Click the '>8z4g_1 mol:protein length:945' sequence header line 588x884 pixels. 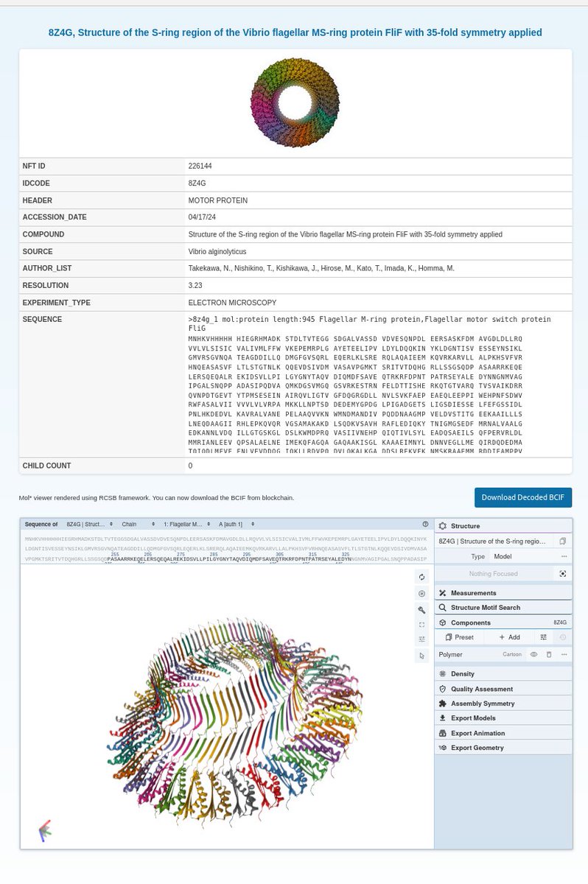tap(369, 323)
